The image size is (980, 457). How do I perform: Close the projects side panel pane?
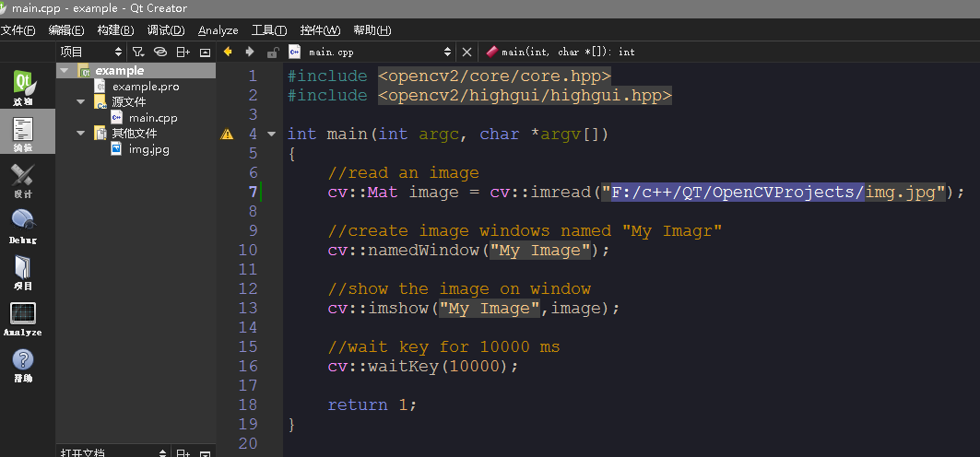[x=205, y=52]
